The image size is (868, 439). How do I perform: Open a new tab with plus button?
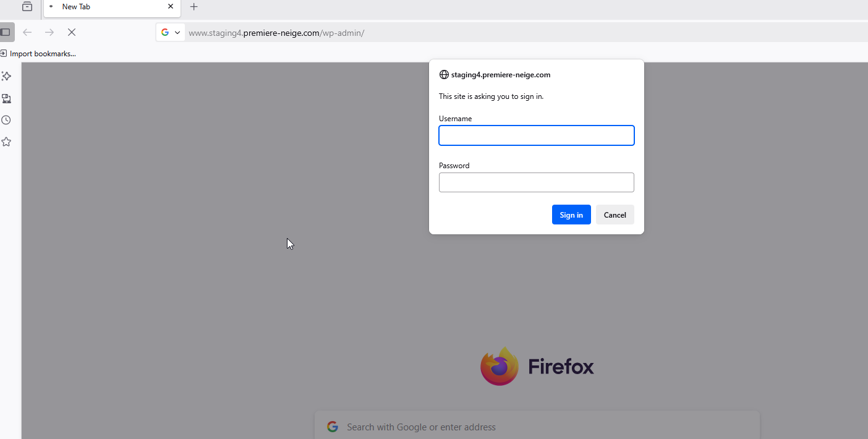(194, 7)
